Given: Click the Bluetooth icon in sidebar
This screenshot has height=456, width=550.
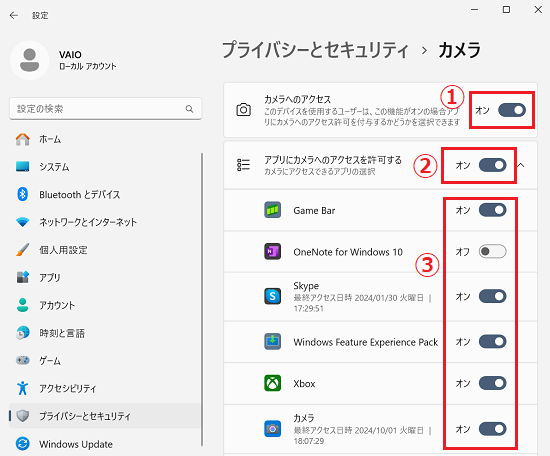Looking at the screenshot, I should [23, 194].
